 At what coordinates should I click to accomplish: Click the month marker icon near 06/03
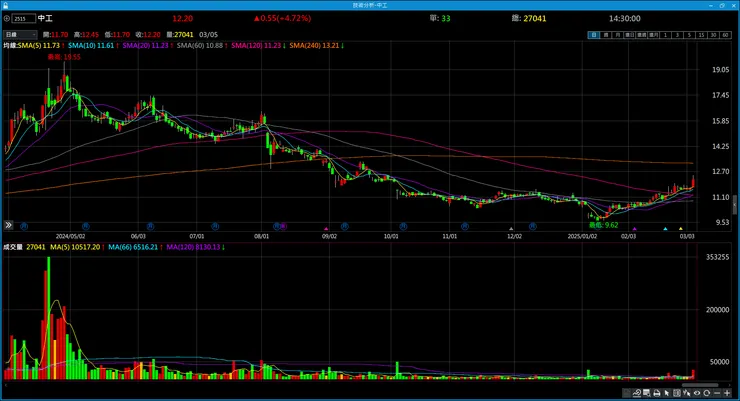click(x=151, y=226)
